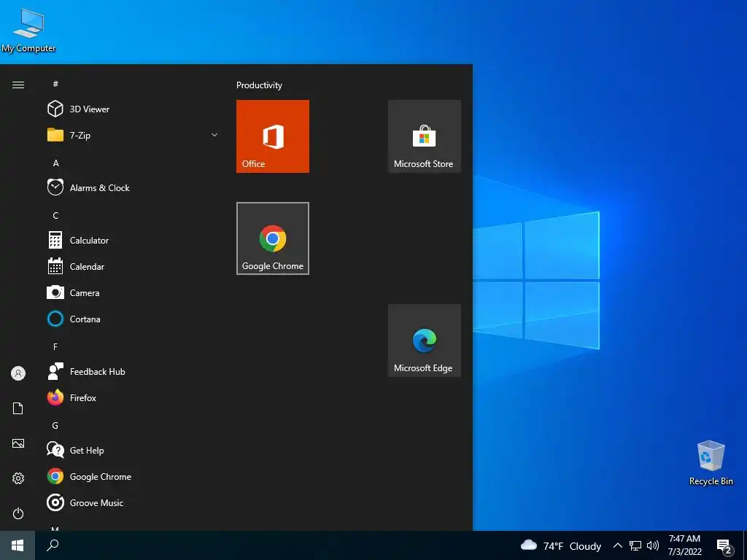Open the Microsoft Edge tile
Image resolution: width=747 pixels, height=560 pixels.
(425, 341)
